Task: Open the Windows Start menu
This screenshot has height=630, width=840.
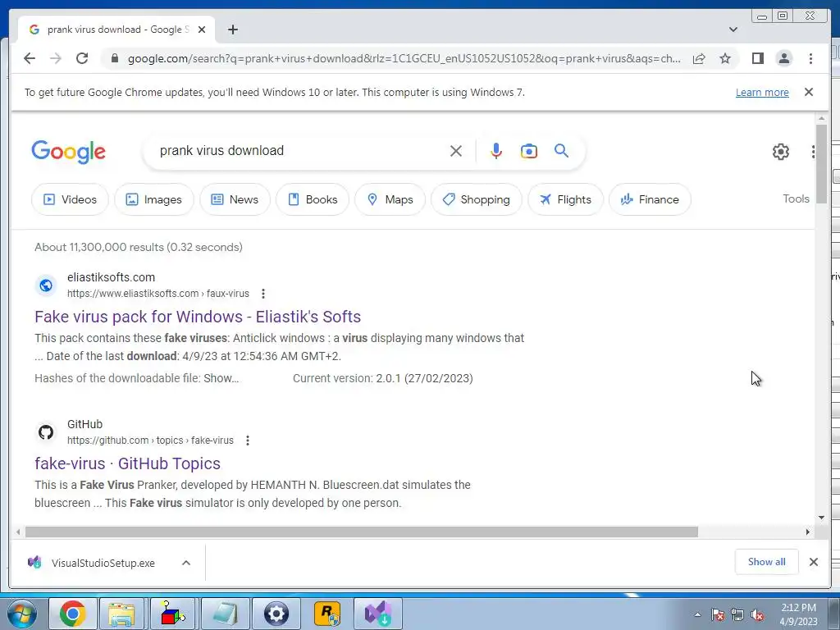Action: 21,614
